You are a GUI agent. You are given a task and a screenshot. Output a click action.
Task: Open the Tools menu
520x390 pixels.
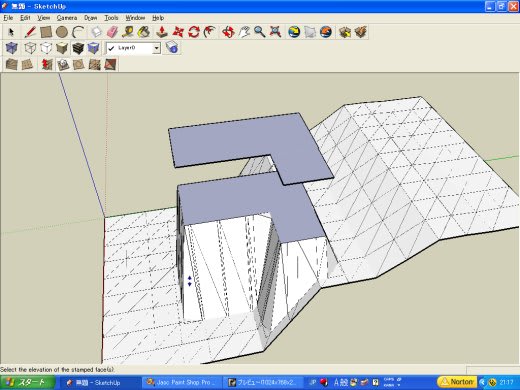coord(111,18)
